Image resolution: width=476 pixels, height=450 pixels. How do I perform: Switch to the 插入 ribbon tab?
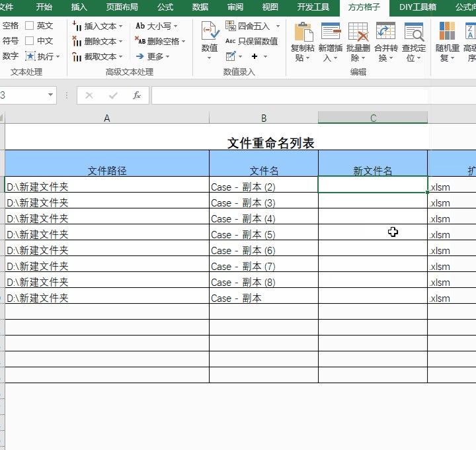79,7
